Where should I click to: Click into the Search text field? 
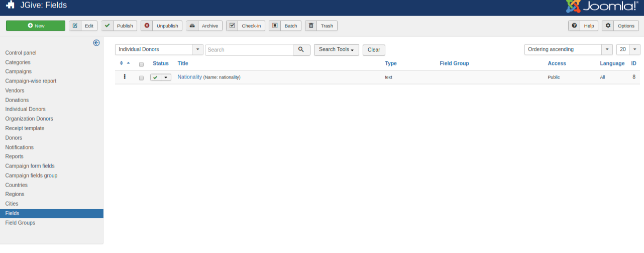point(249,50)
